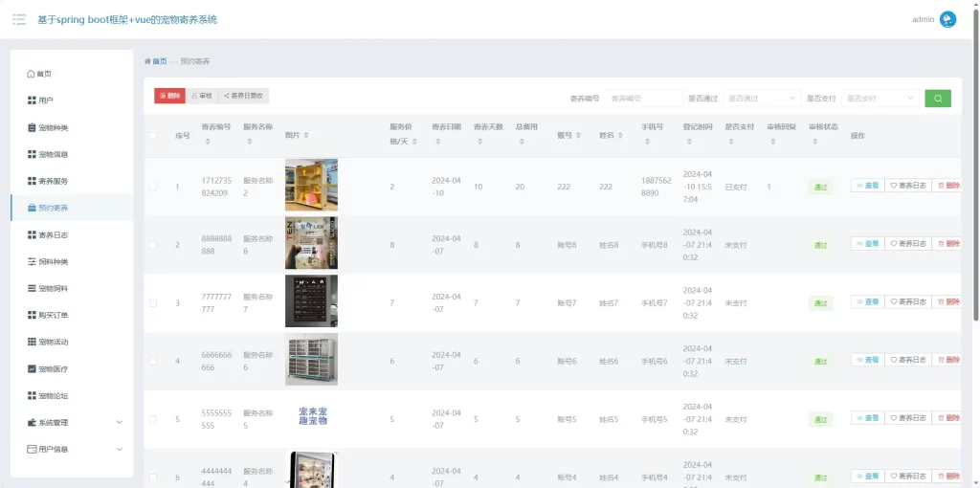Viewport: 980px width, 488px height.
Task: Open the 是否通过 filter dropdown
Action: click(761, 98)
